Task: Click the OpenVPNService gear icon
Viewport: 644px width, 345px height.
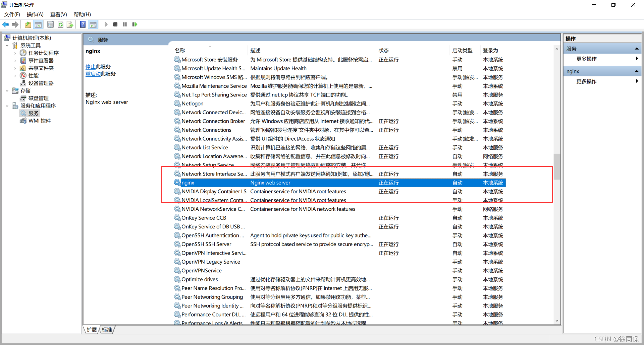Action: 177,271
